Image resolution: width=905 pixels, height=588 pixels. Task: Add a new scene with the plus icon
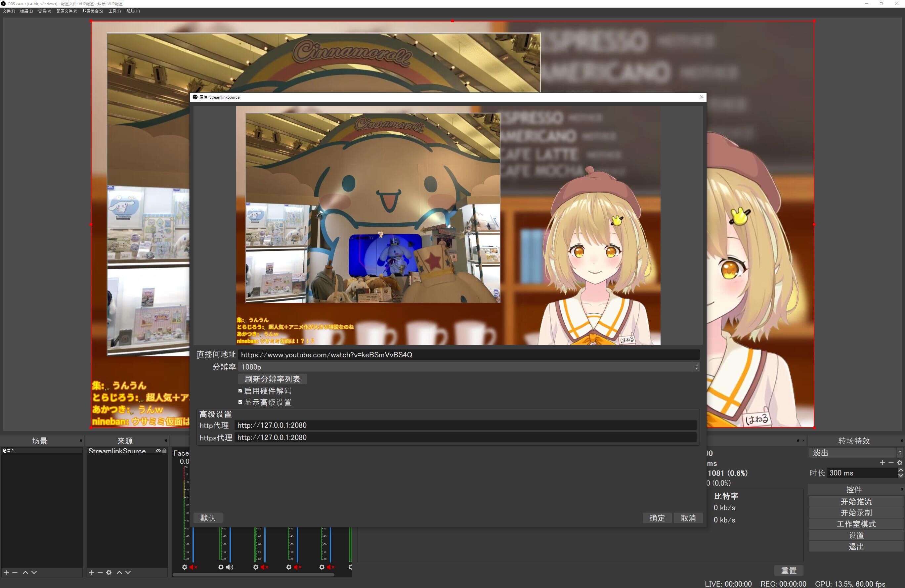point(6,572)
